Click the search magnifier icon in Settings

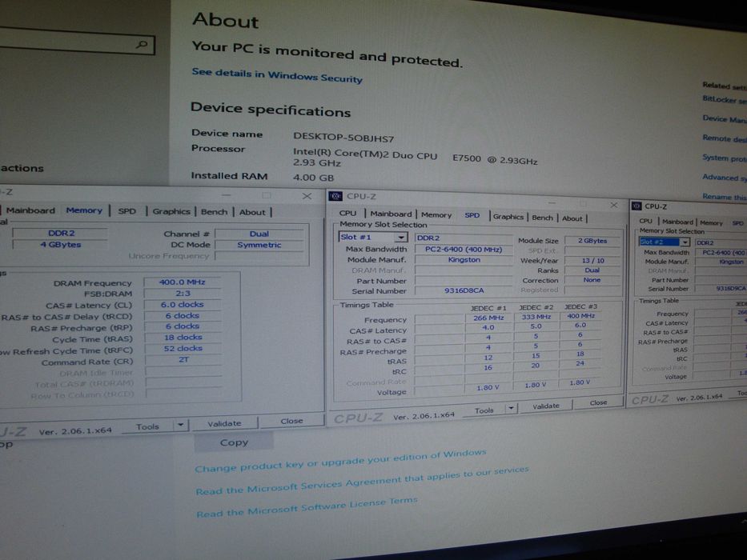click(142, 44)
